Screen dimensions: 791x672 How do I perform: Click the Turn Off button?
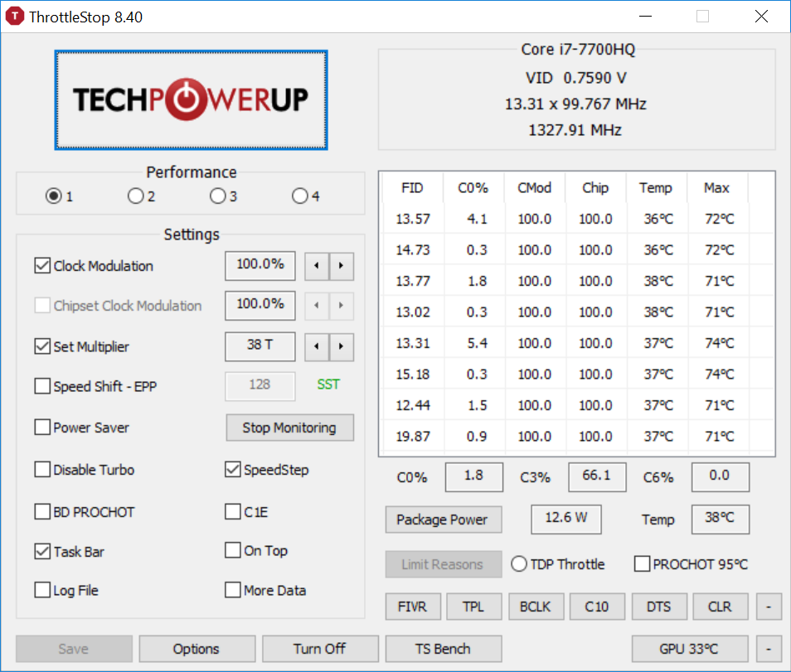click(320, 649)
